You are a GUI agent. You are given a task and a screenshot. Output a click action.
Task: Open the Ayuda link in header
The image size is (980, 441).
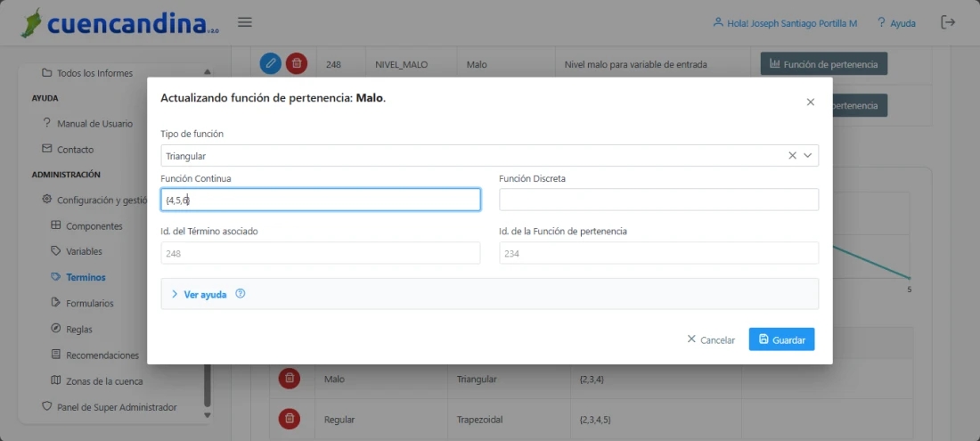point(896,23)
